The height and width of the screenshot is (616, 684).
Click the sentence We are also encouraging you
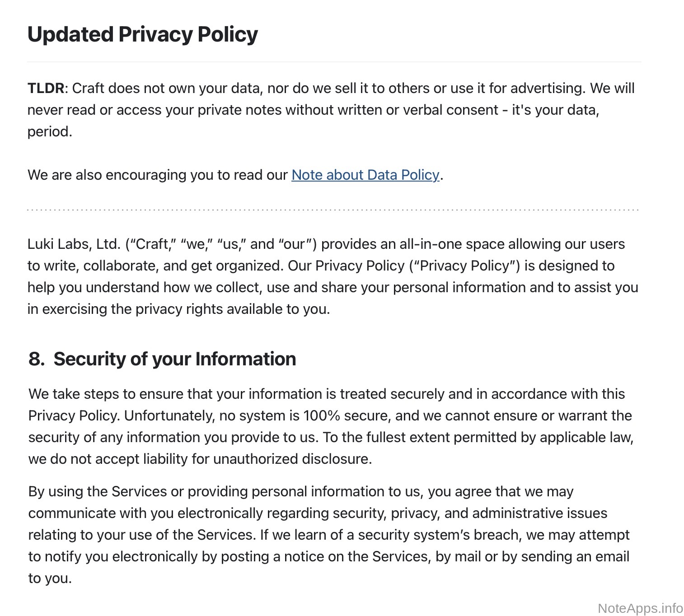[158, 175]
